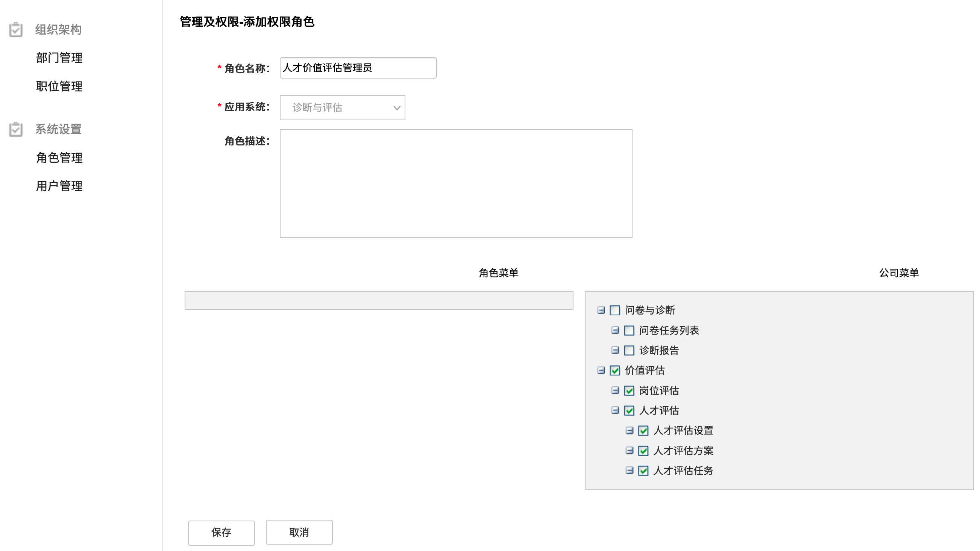Check the 问卷任务列表 checkbox
The height and width of the screenshot is (551, 980).
click(629, 330)
